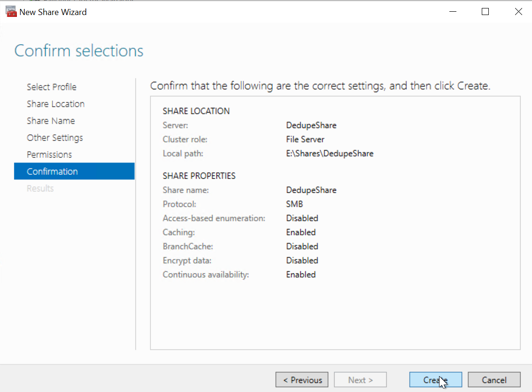
Task: Click the confirmation instruction sentence
Action: tap(320, 86)
